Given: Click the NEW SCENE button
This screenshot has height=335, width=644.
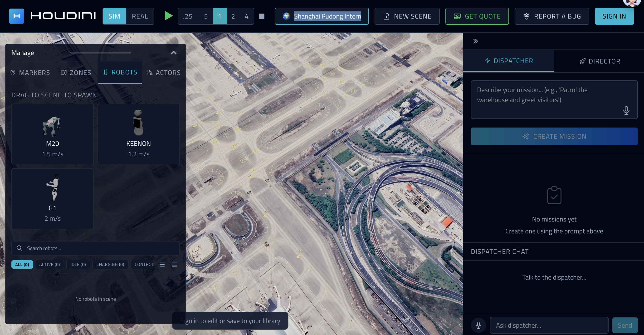Looking at the screenshot, I should pos(407,16).
